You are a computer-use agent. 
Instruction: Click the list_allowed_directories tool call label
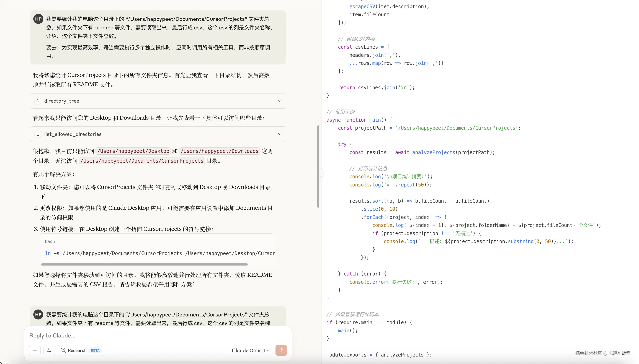pos(73,134)
